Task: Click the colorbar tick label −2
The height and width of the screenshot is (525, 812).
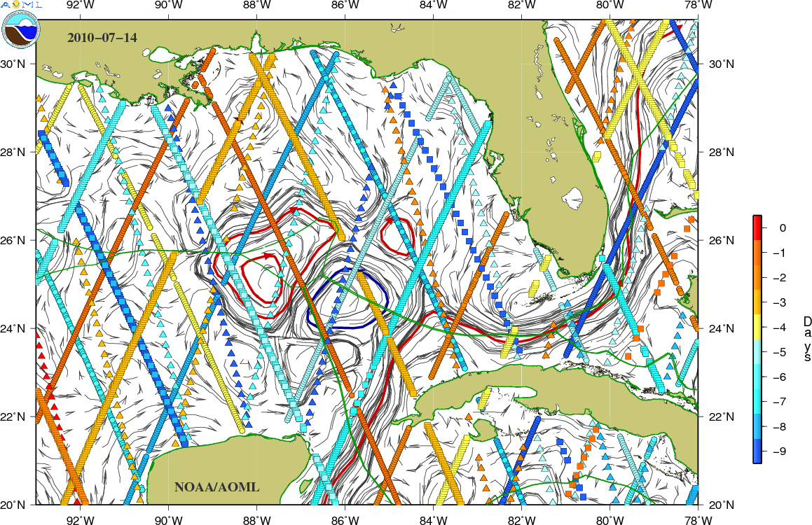Action: click(x=779, y=278)
